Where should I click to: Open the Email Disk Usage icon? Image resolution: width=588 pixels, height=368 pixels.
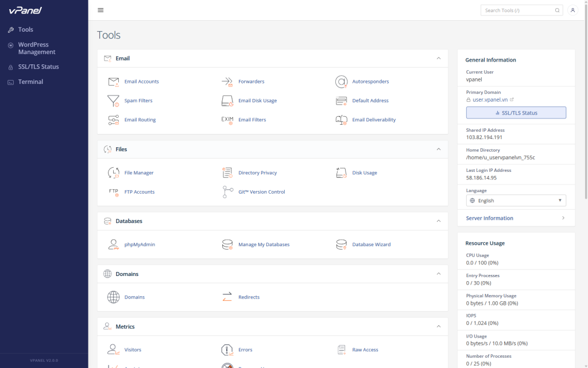(227, 101)
